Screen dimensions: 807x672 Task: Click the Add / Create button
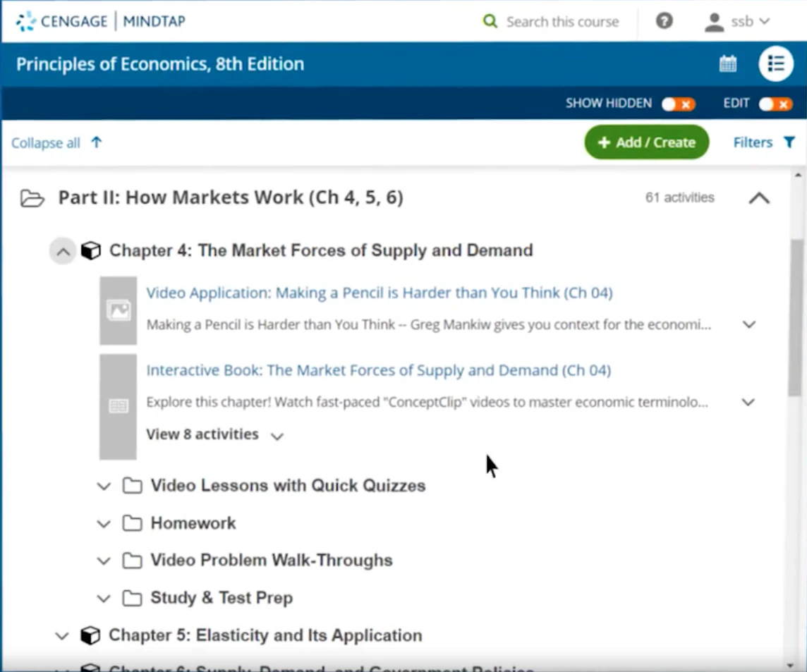645,142
